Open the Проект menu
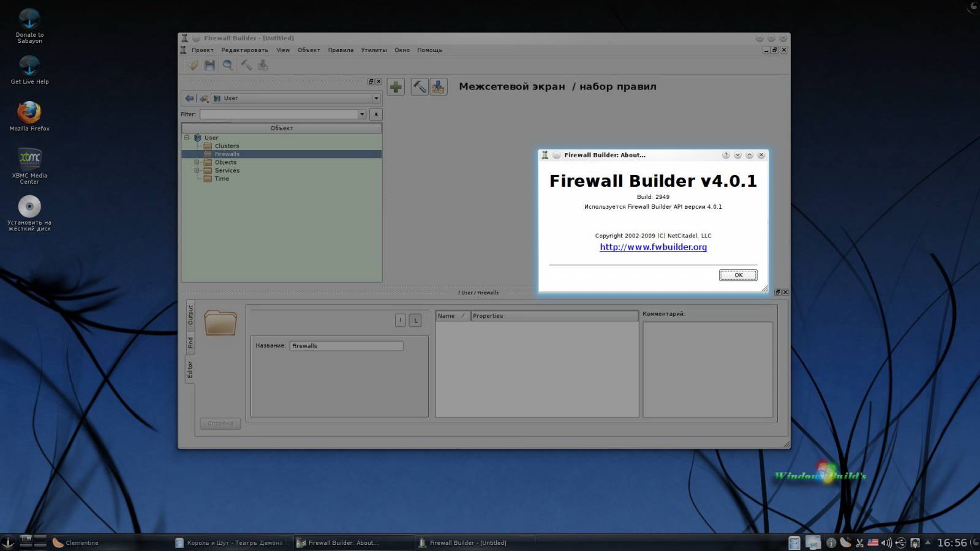 202,50
